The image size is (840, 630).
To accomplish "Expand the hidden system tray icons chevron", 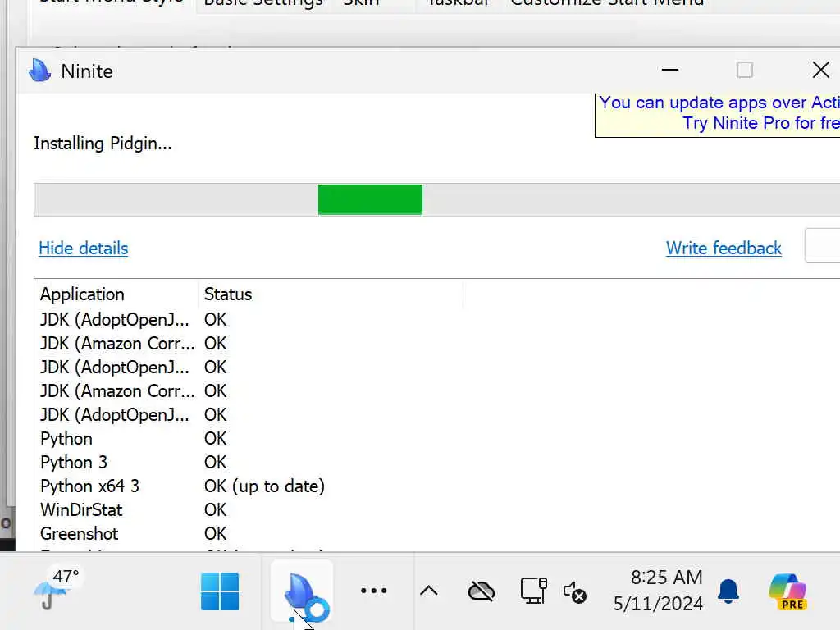I will click(428, 591).
